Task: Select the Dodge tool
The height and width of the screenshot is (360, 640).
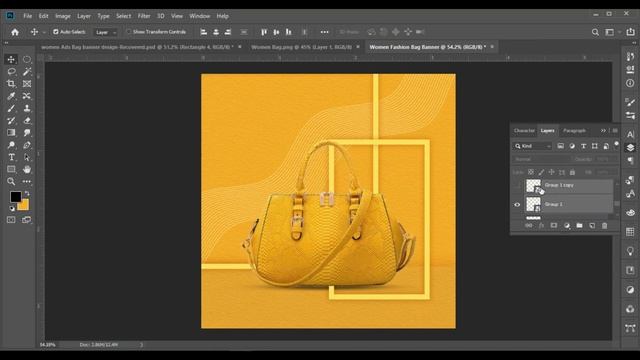Action: (11, 145)
